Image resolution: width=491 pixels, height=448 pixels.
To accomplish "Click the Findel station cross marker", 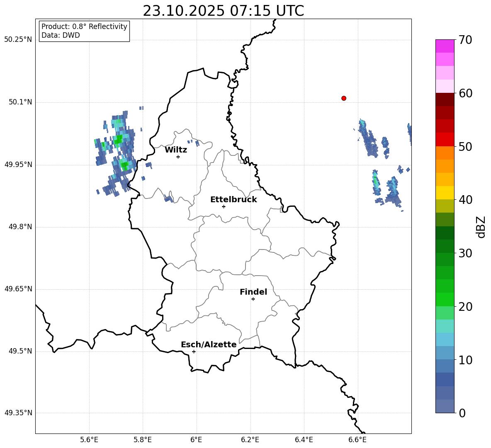I will coord(253,299).
